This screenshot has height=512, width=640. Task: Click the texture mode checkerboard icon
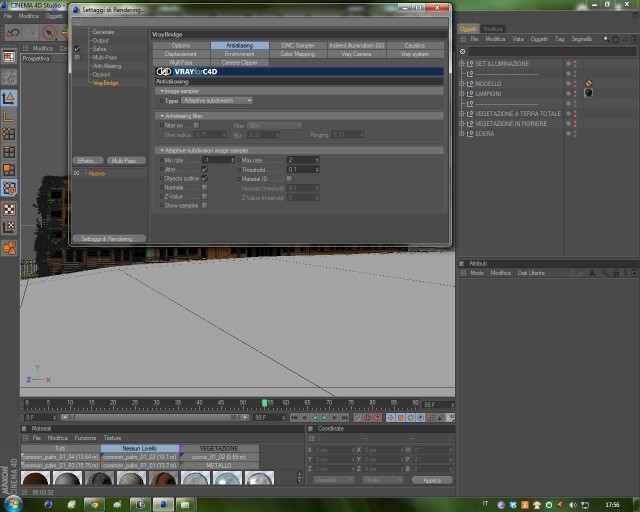point(9,209)
